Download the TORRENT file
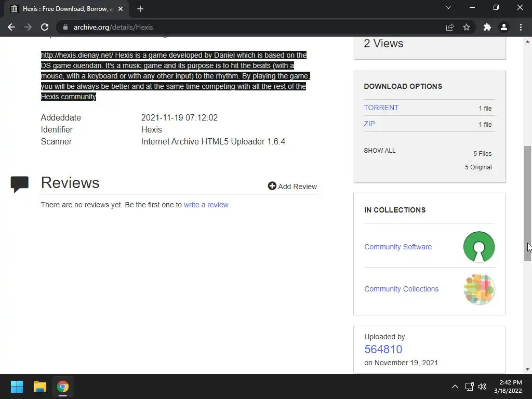The height and width of the screenshot is (399, 532). (381, 108)
